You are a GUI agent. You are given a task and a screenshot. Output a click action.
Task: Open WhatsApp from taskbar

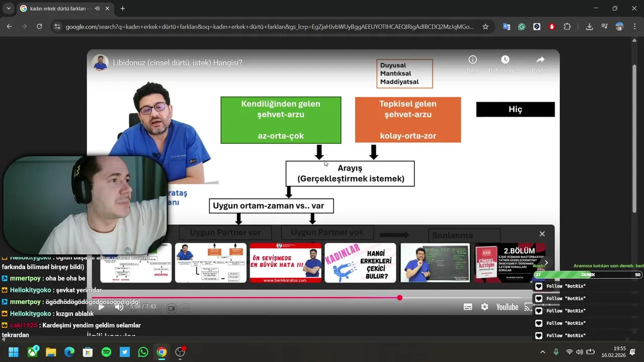coord(143,352)
